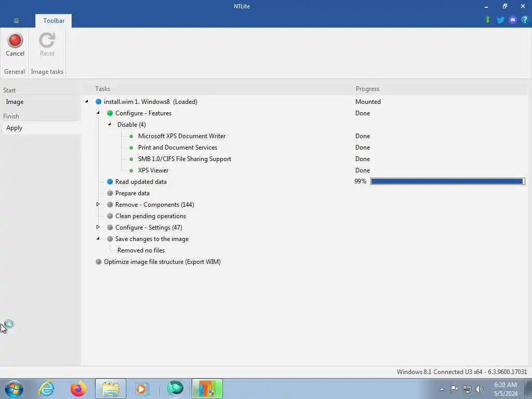Launch Firefox from the taskbar
532x399 pixels.
coord(78,389)
